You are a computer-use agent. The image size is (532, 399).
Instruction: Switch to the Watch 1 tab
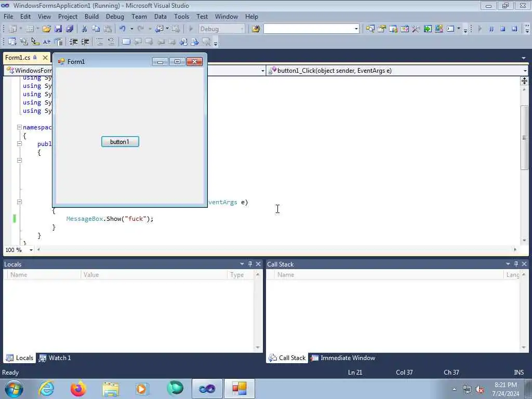point(55,358)
